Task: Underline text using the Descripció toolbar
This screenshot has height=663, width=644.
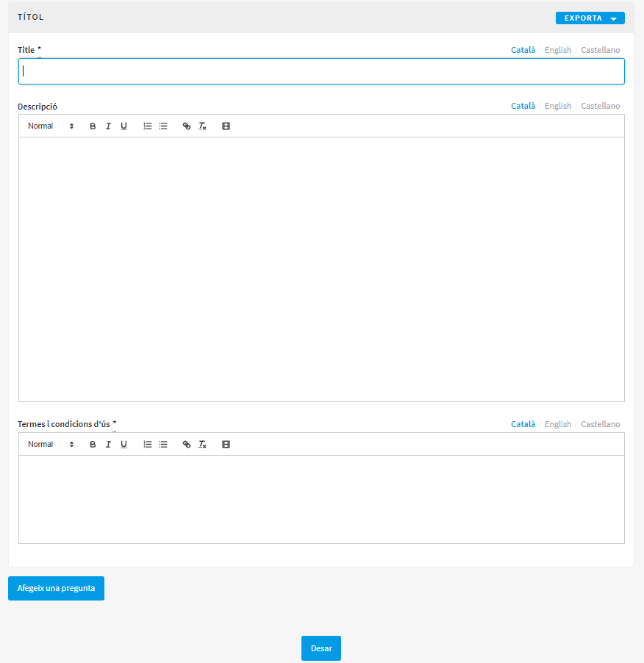Action: (x=124, y=126)
